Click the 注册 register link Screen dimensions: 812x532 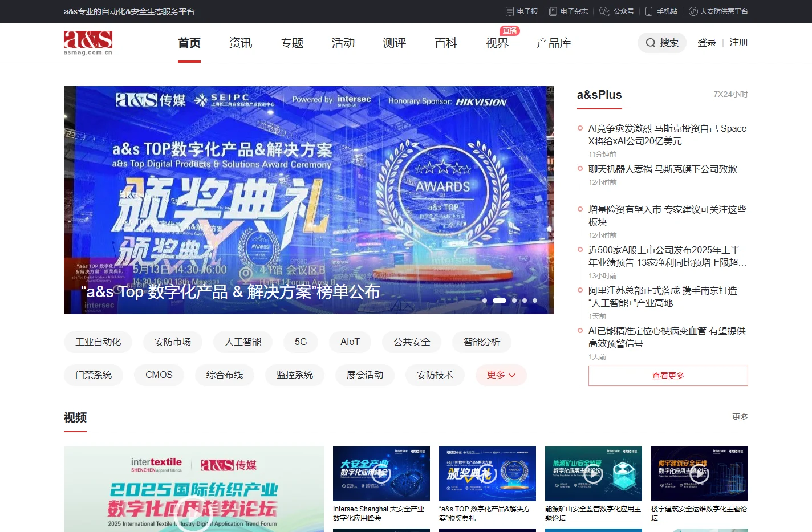tap(739, 43)
